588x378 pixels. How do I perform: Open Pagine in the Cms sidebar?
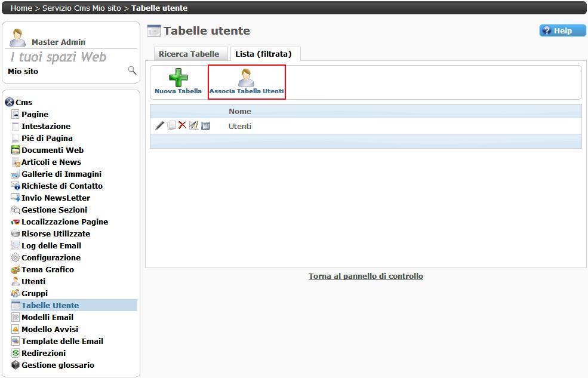coord(35,114)
